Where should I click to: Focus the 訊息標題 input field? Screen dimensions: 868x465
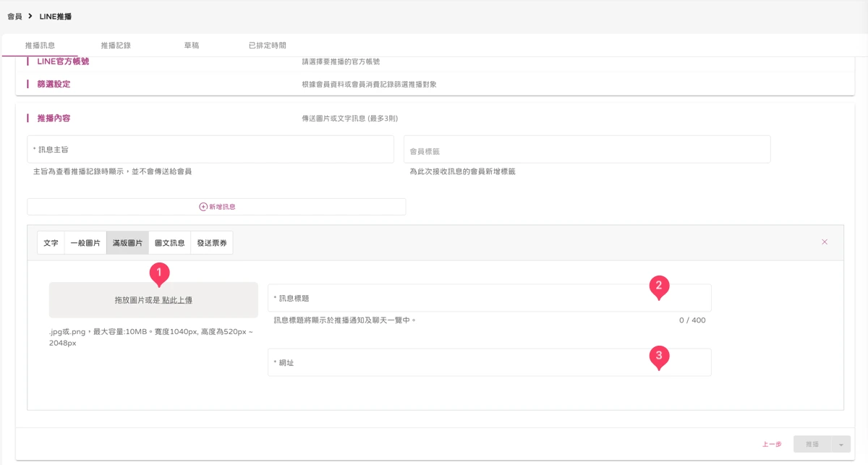click(x=490, y=298)
